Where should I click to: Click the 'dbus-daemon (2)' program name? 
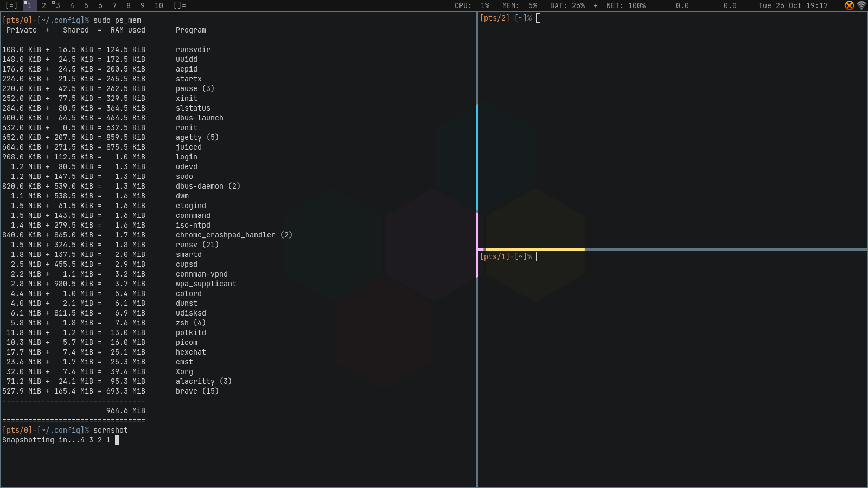point(208,187)
